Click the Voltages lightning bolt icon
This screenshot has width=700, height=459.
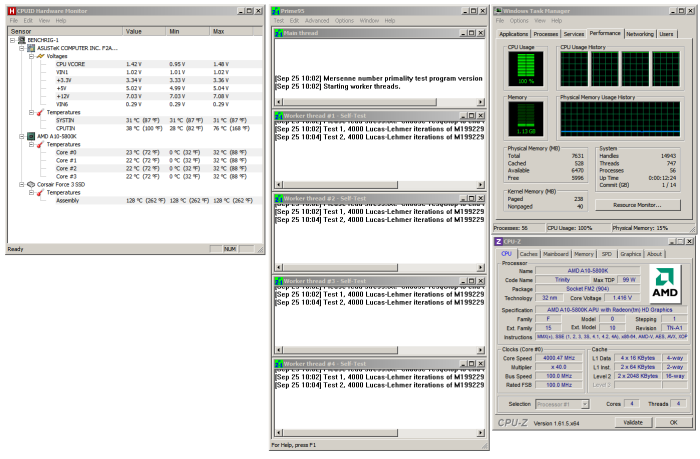[41, 55]
